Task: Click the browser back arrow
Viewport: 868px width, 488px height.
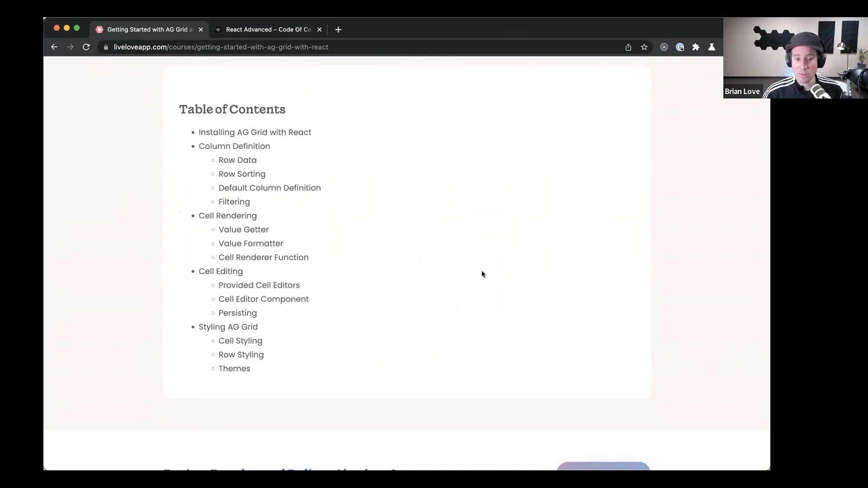Action: pos(54,47)
